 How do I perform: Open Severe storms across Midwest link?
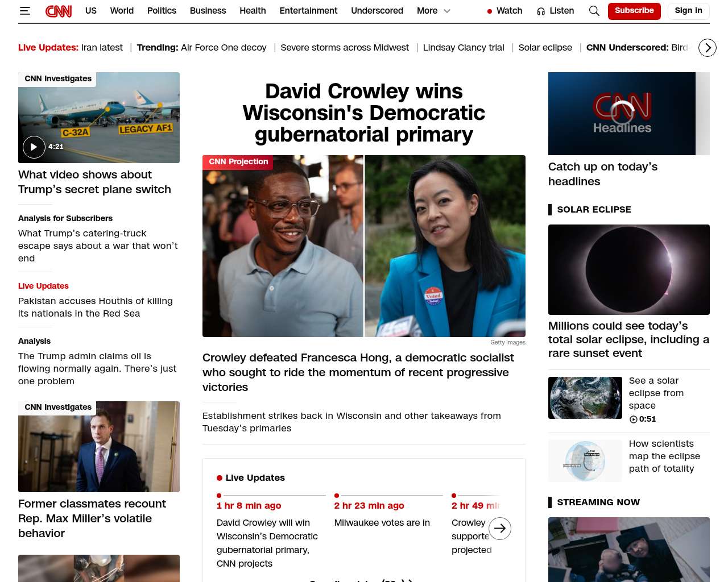pyautogui.click(x=345, y=48)
